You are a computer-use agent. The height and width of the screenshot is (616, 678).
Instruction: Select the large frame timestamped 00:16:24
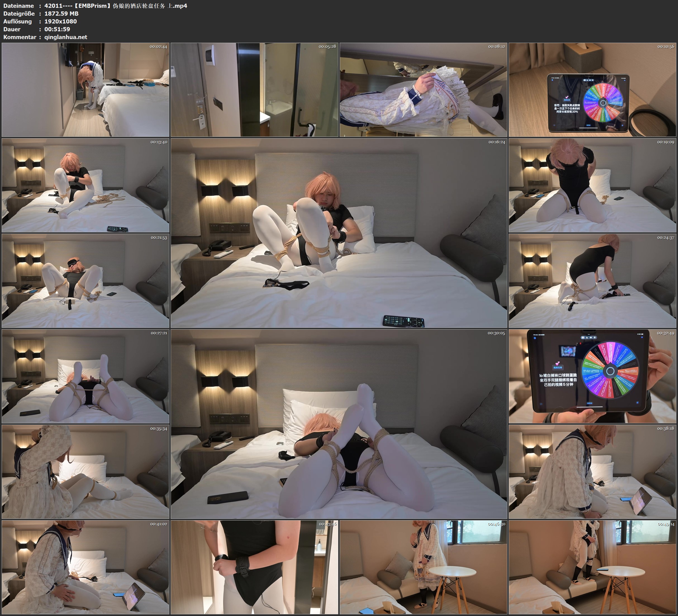click(339, 233)
